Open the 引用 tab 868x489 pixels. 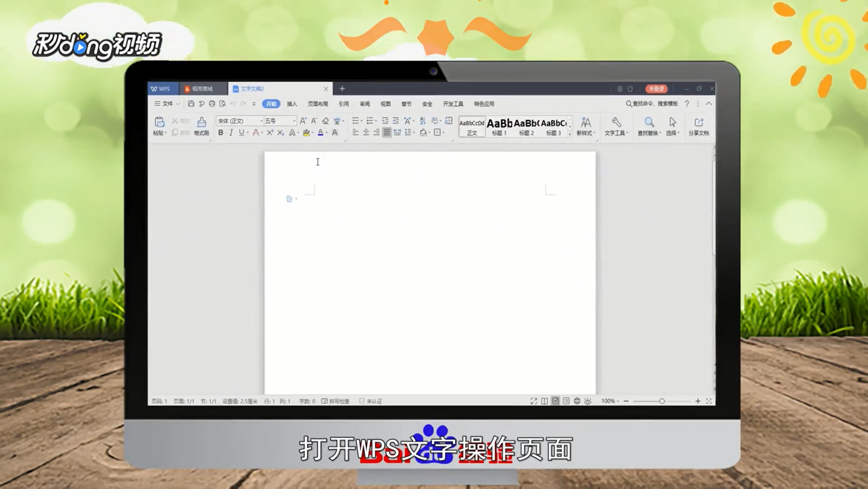point(344,104)
